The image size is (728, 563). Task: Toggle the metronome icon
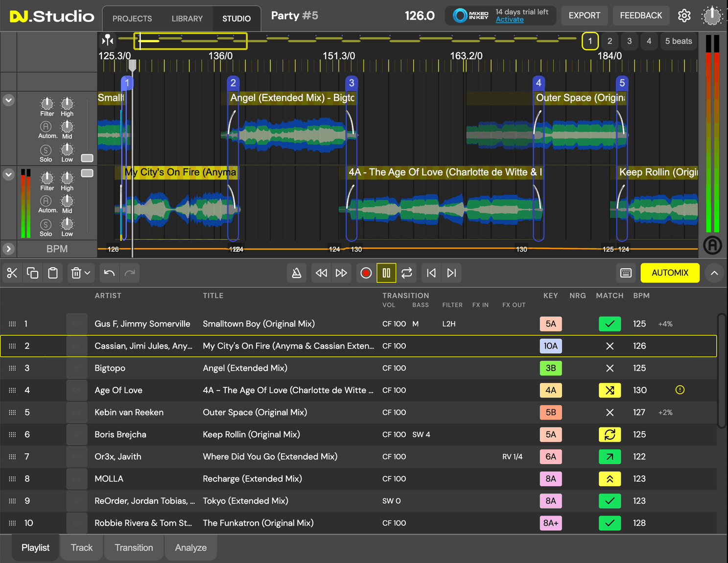point(297,273)
